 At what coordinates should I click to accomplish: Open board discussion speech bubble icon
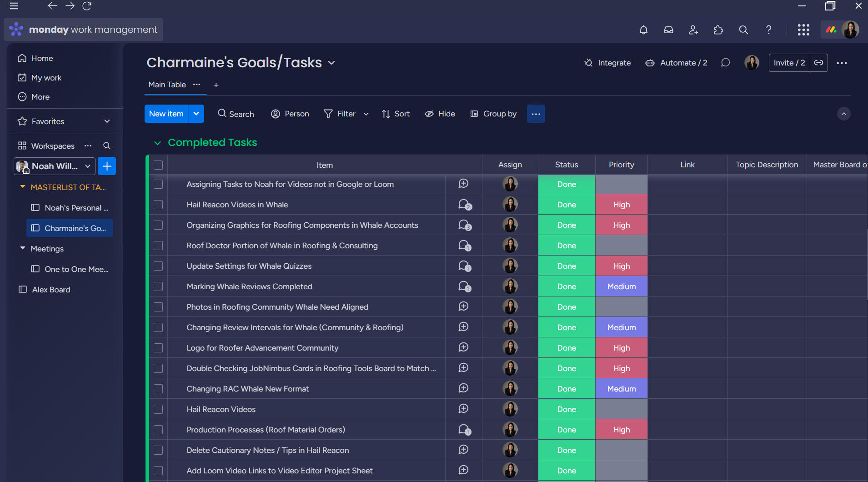pos(726,63)
